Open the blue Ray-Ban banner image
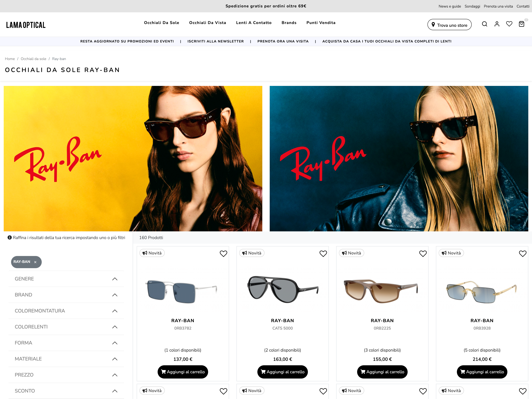Image resolution: width=532 pixels, height=399 pixels. [399, 159]
